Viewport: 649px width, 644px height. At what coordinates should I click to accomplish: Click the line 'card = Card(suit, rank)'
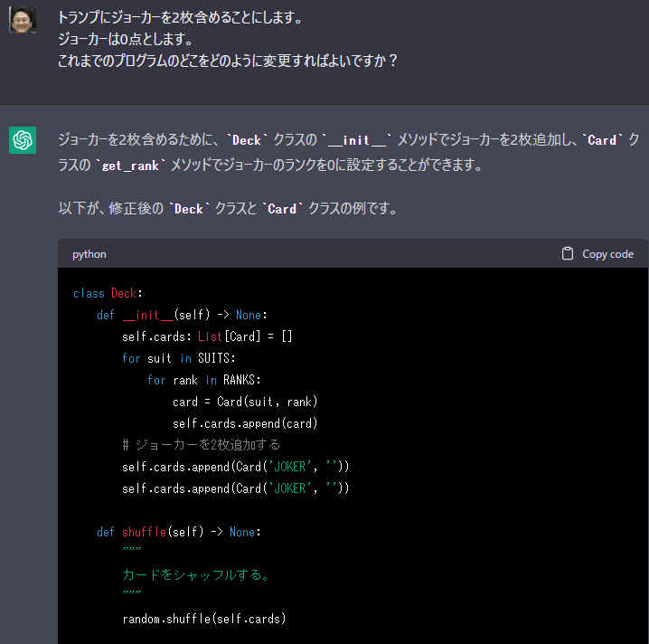[245, 402]
